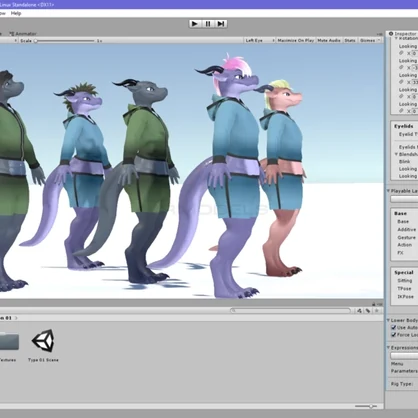
Task: Toggle Maximize On Play in game view
Action: [296, 40]
